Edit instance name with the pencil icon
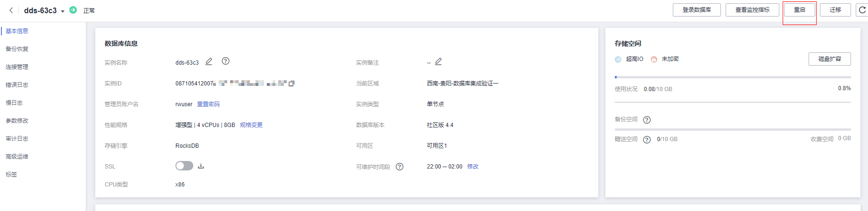Screen dimensions: 868x211 [x=209, y=61]
